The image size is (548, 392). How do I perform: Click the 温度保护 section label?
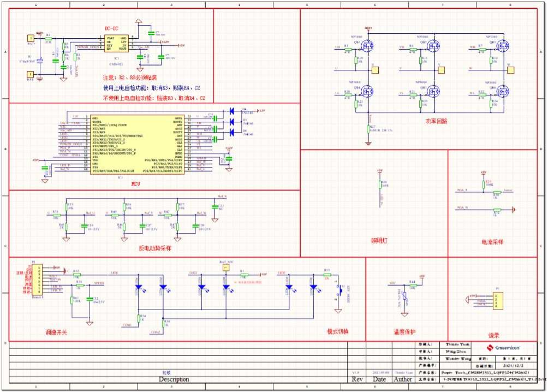(404, 332)
